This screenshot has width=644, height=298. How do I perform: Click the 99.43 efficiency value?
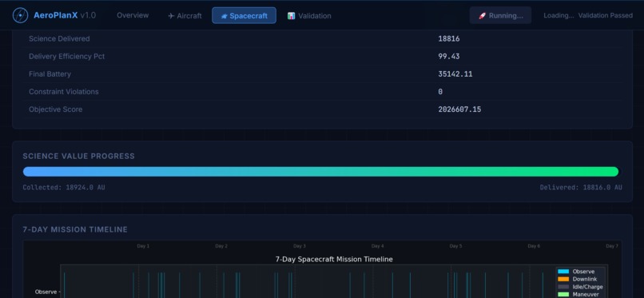pyautogui.click(x=449, y=57)
